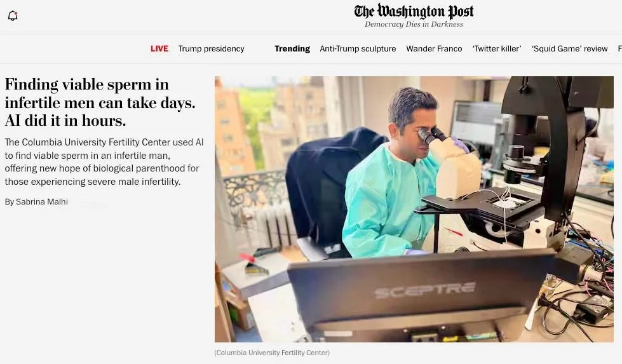Open the Anti-Trump sculpture trending topic
This screenshot has height=364, width=622.
click(x=358, y=49)
